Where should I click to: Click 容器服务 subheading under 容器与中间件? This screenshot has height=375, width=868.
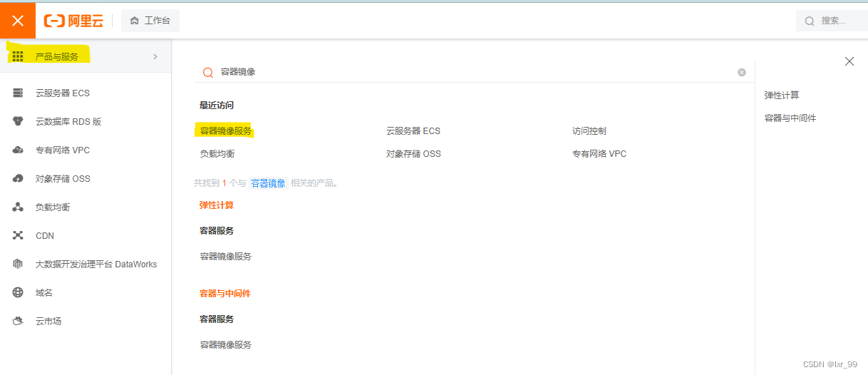click(217, 319)
